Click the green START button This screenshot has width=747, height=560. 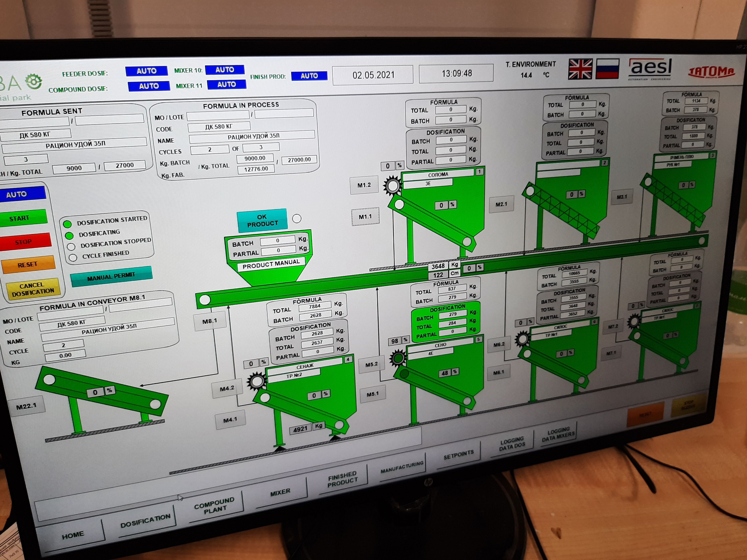(x=23, y=218)
